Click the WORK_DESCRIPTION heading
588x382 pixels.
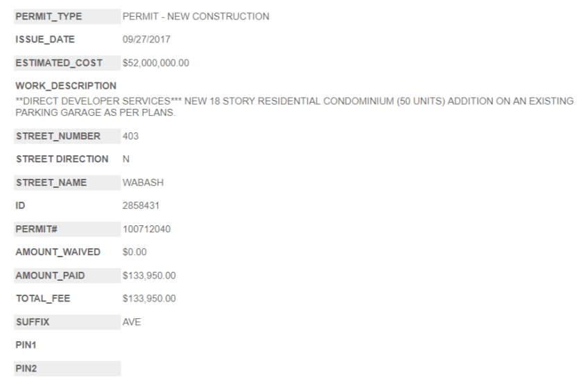click(x=66, y=86)
